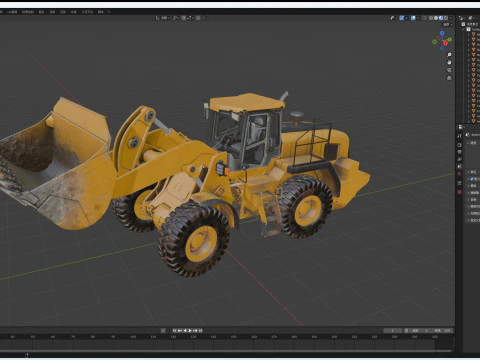
Task: Click the zoom magnifier viewport navigation icon
Action: (449, 55)
